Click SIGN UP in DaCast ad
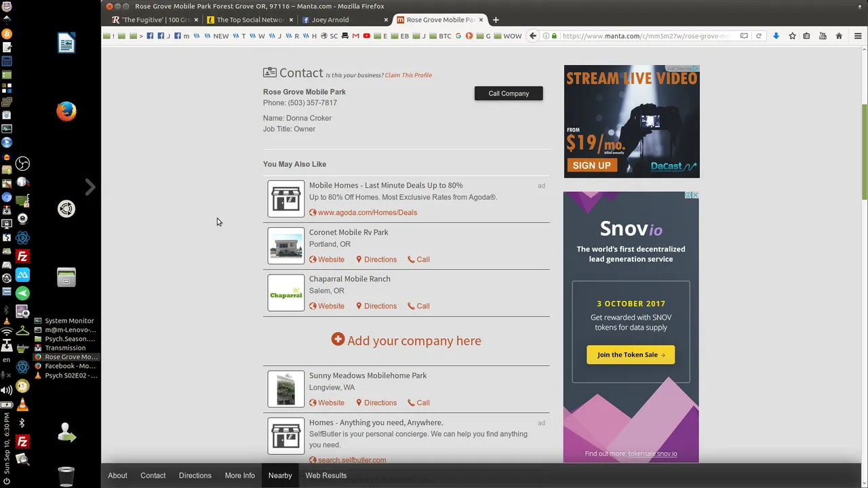The width and height of the screenshot is (868, 488). point(591,165)
